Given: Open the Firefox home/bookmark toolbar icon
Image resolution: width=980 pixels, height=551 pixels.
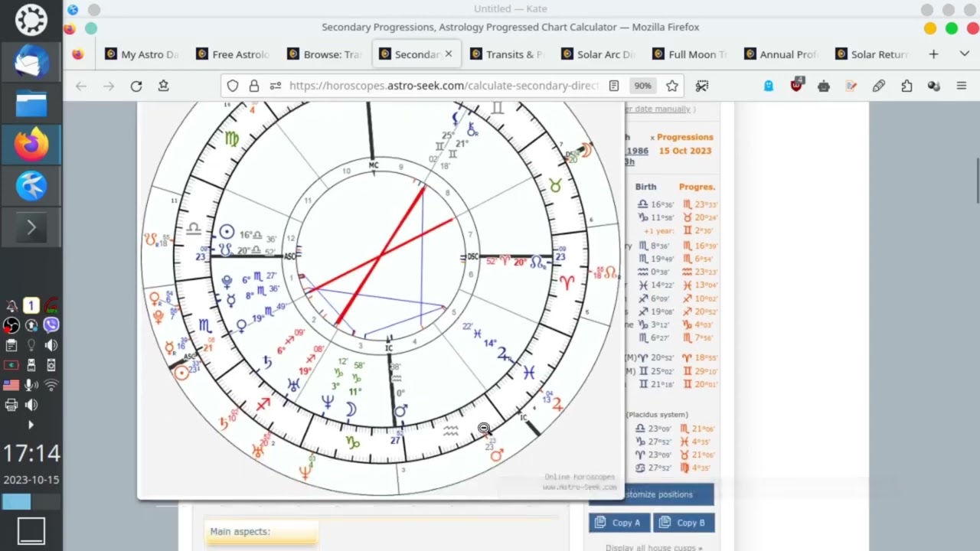Looking at the screenshot, I should click(x=163, y=86).
